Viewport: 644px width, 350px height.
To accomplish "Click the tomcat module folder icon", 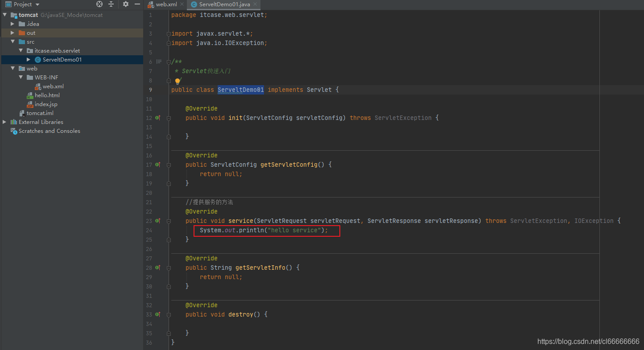I will click(14, 15).
